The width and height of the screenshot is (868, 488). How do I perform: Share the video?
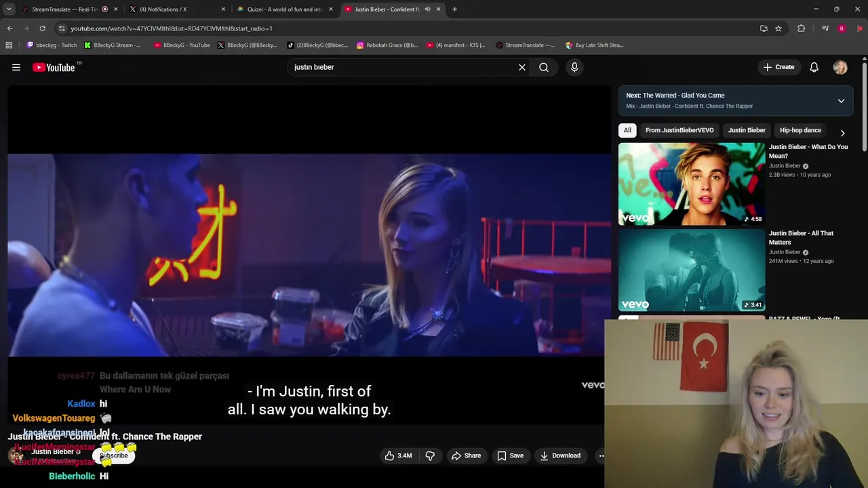[x=466, y=455]
